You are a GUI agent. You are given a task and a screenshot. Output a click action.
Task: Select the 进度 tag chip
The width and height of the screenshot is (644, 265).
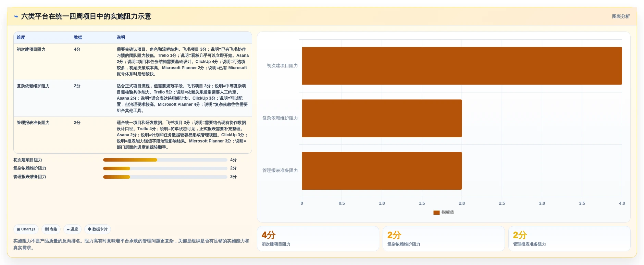pos(72,229)
